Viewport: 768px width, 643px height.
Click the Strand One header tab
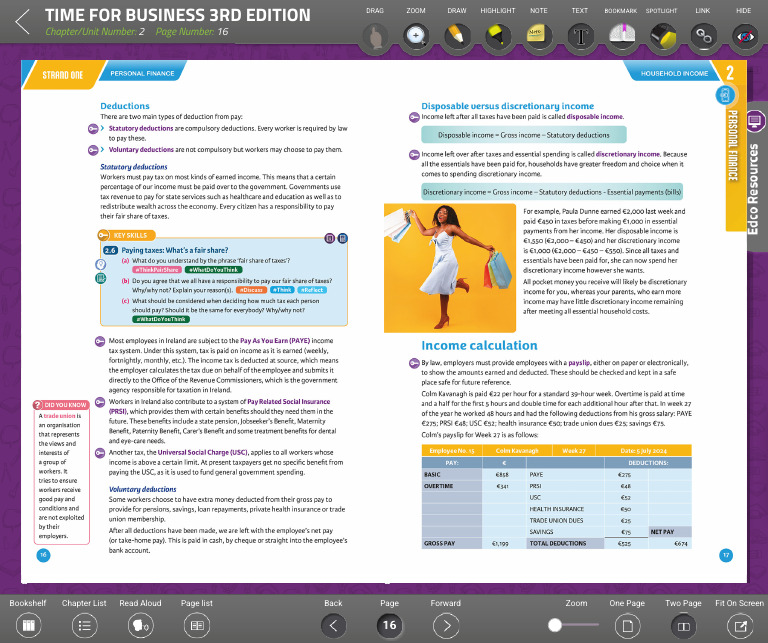tap(63, 75)
